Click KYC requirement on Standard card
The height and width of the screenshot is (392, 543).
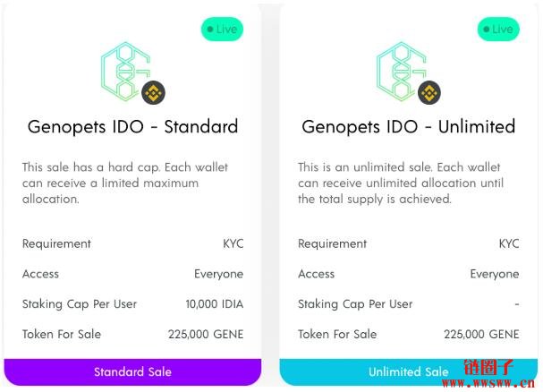(233, 243)
